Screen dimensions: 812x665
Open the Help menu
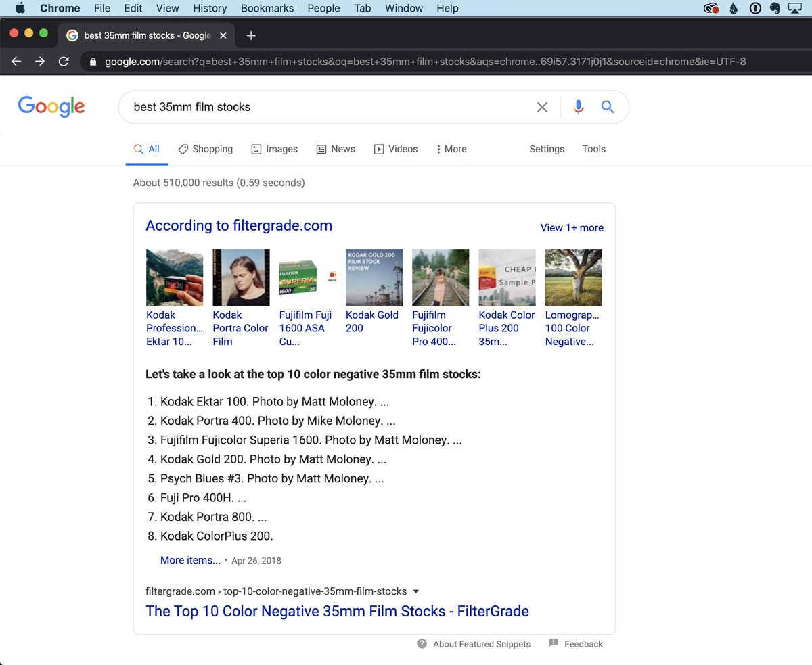tap(447, 8)
